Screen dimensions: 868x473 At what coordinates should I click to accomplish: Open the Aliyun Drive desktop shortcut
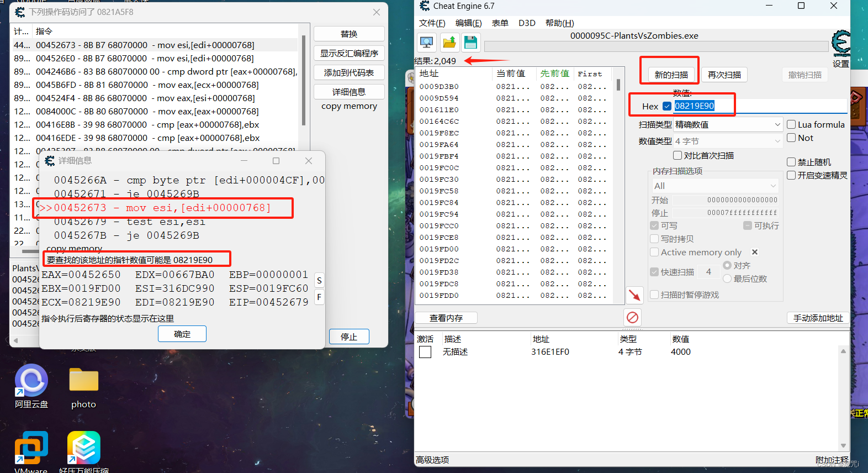(31, 386)
